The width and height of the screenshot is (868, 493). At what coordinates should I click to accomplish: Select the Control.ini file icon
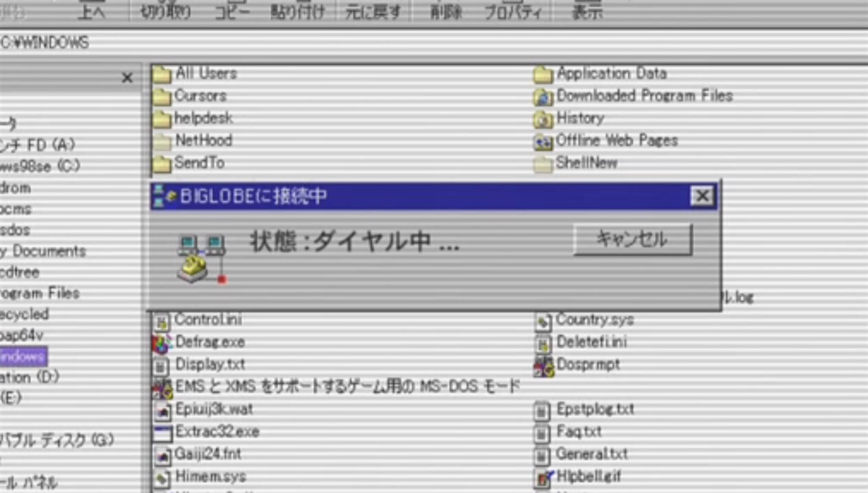tap(161, 321)
